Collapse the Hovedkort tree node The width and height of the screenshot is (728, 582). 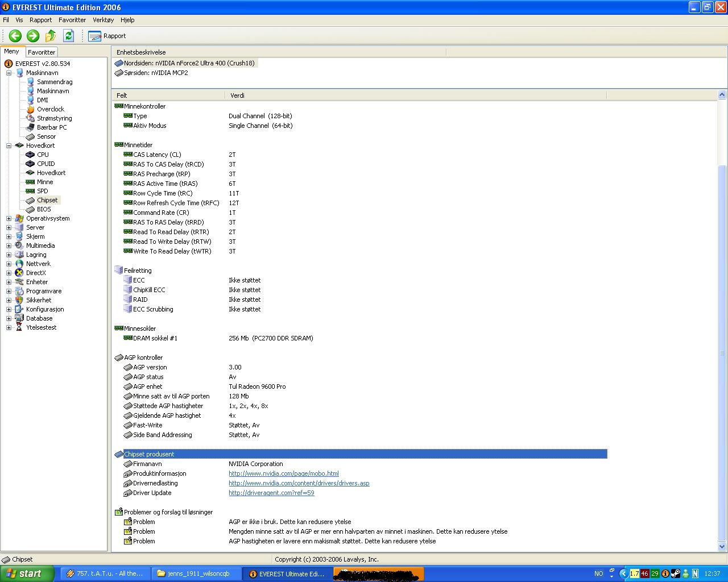point(9,145)
